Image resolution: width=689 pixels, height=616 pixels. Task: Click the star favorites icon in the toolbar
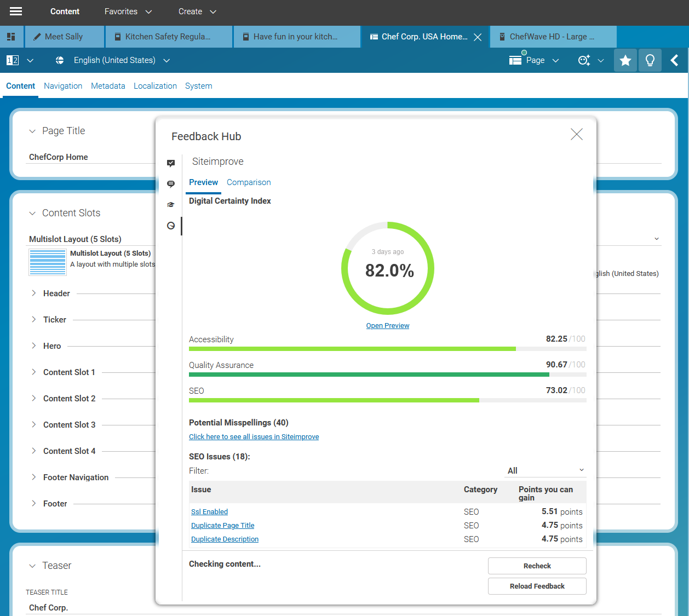tap(625, 60)
